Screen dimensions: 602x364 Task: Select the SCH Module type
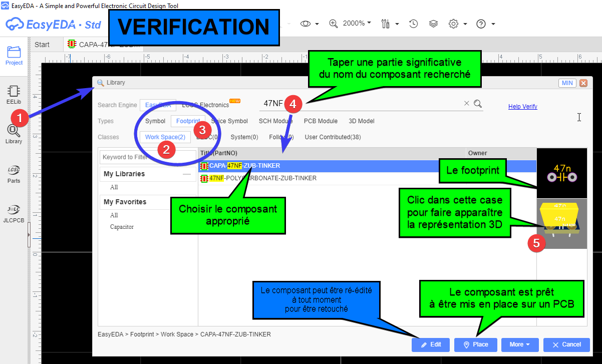tap(276, 121)
